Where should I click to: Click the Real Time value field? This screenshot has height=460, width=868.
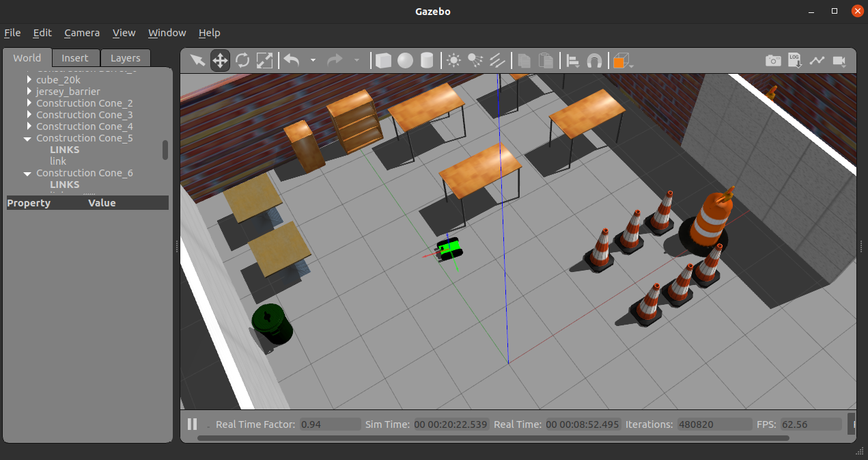click(x=583, y=424)
